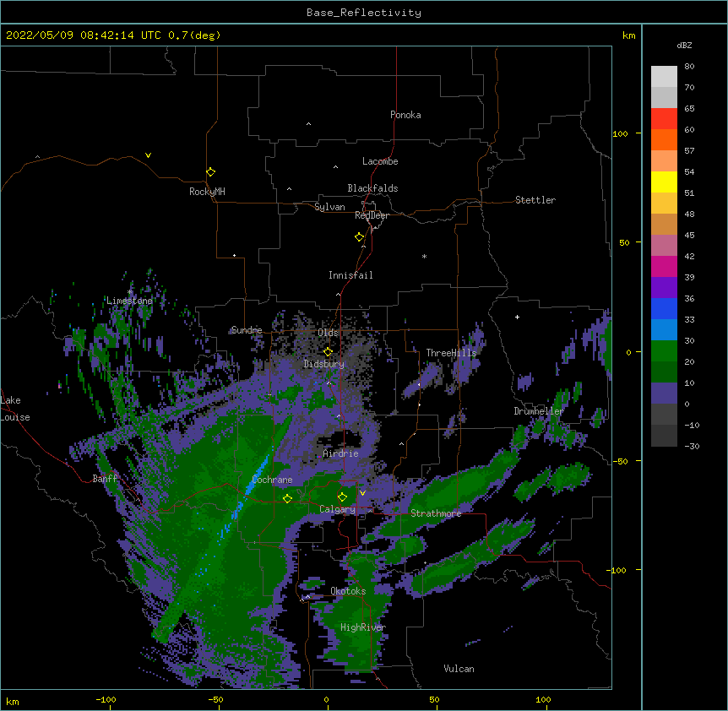Click the yellow diamond marker below RedDeer
This screenshot has width=728, height=711.
coord(360,237)
